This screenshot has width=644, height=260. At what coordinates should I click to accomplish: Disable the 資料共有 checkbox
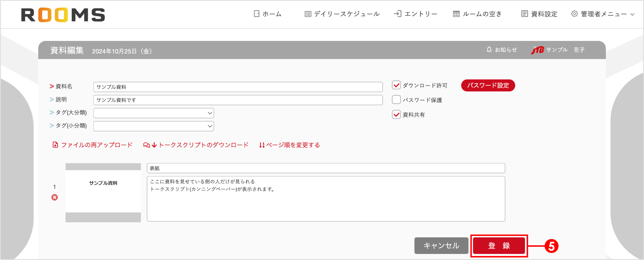(396, 114)
